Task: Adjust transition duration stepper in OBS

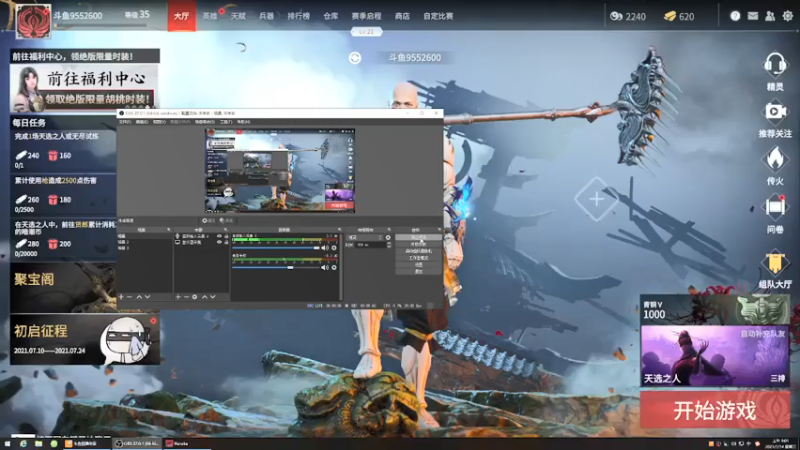Action: (x=389, y=245)
